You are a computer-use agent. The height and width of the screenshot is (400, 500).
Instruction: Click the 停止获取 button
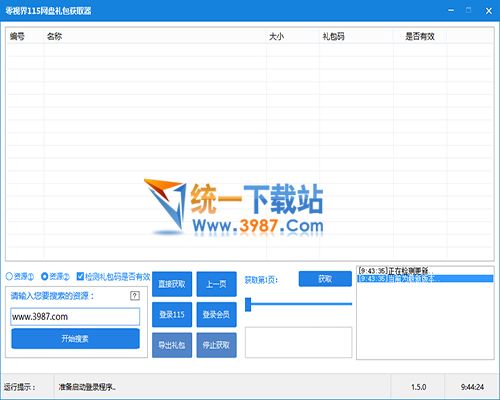click(217, 345)
